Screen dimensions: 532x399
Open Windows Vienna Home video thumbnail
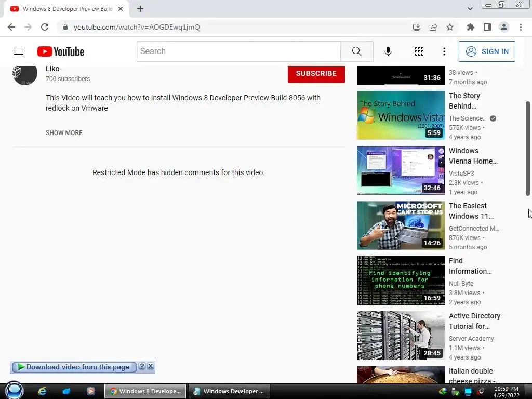[x=401, y=170]
